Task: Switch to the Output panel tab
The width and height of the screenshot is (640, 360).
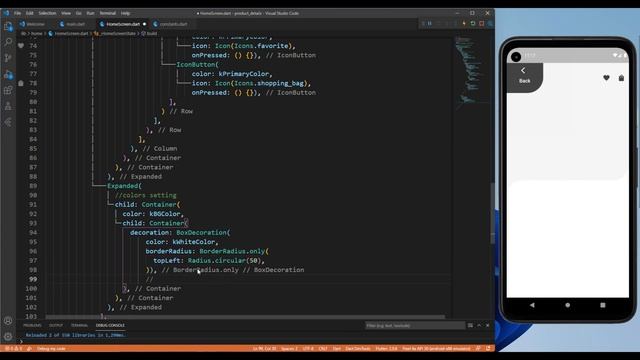Action: point(56,325)
